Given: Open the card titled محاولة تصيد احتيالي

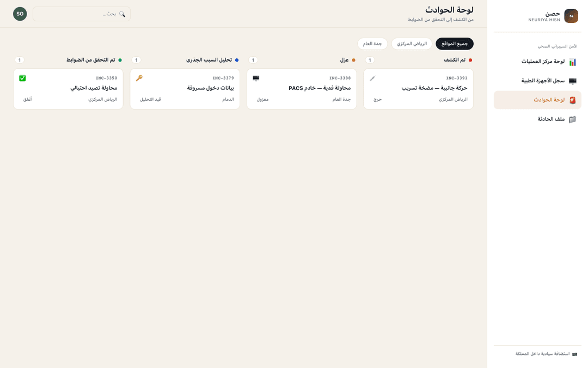Looking at the screenshot, I should (68, 89).
